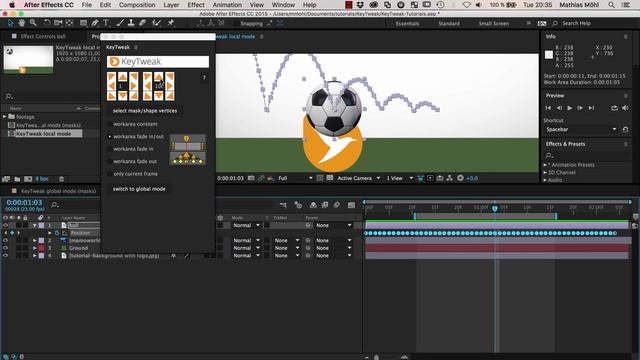
Task: Click switch to global mode button
Action: 139,189
